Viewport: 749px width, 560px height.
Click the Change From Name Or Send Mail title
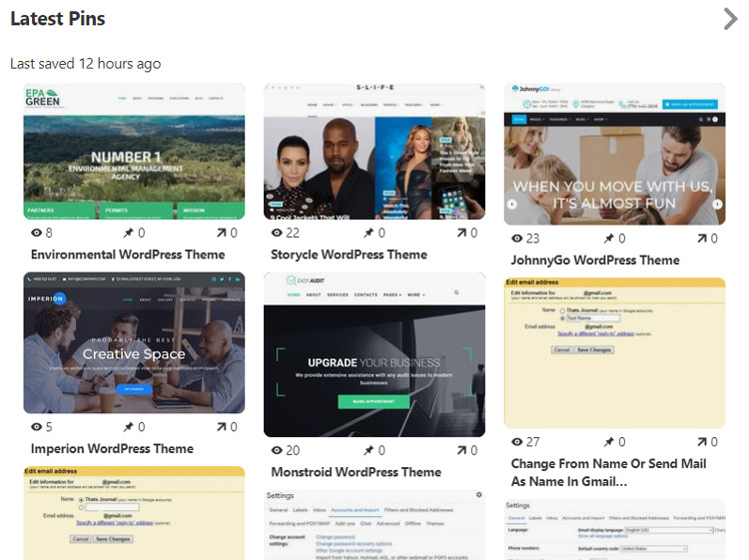608,472
